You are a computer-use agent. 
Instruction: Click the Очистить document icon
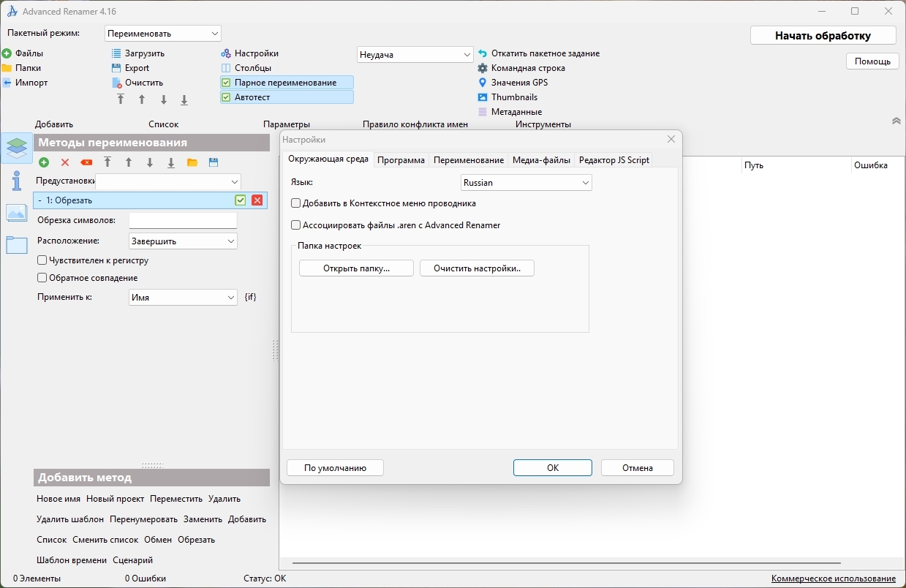116,83
